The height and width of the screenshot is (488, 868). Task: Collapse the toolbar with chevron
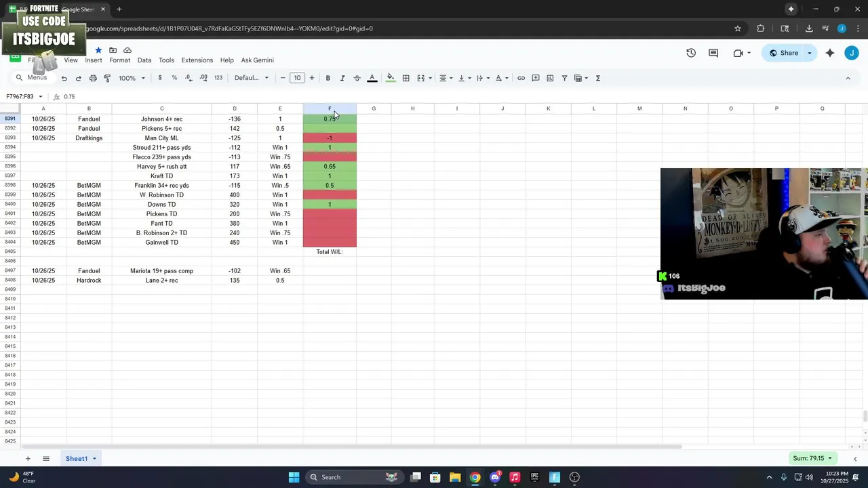[848, 78]
